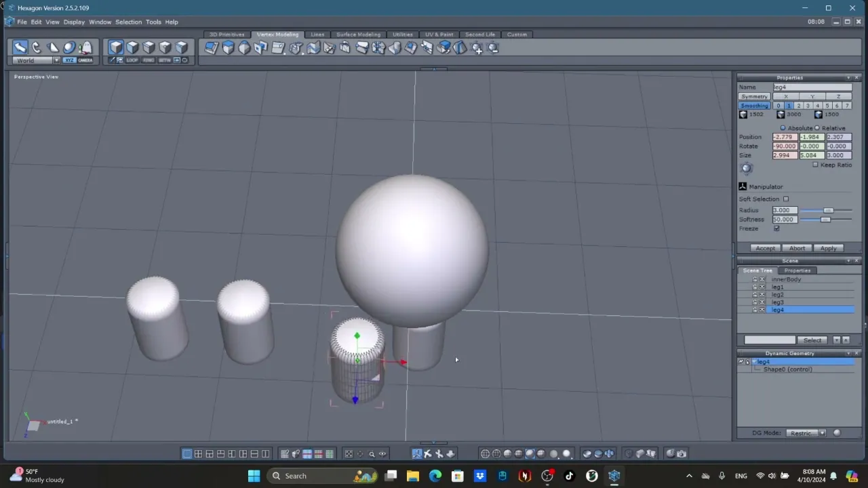Toggle Symmetry on the X axis
The height and width of the screenshot is (488, 868).
(786, 96)
